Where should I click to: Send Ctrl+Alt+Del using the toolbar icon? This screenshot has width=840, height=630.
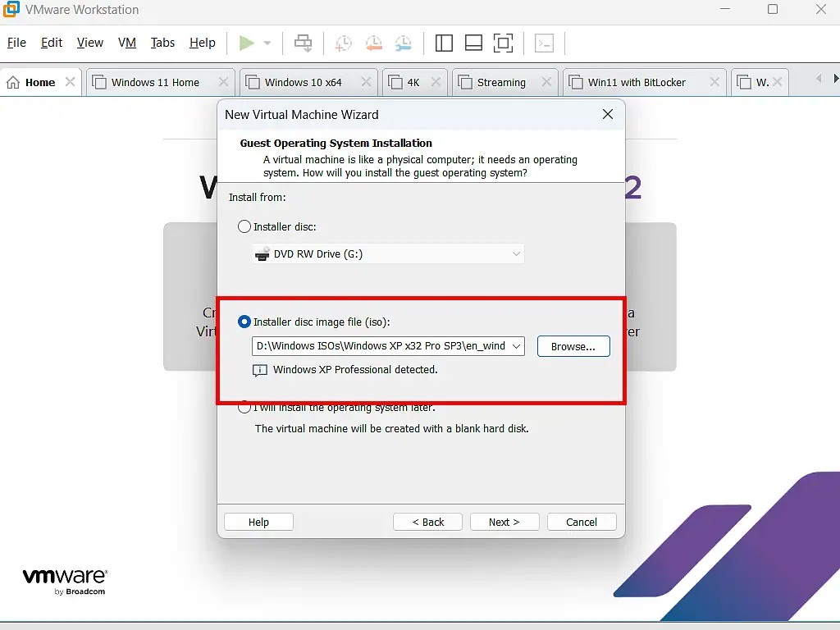click(x=304, y=43)
